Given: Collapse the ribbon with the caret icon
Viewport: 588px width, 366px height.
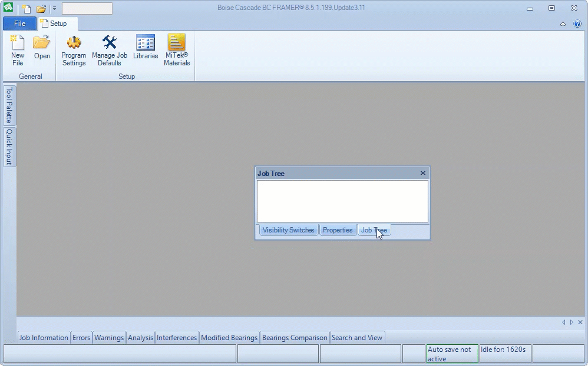Looking at the screenshot, I should 563,24.
